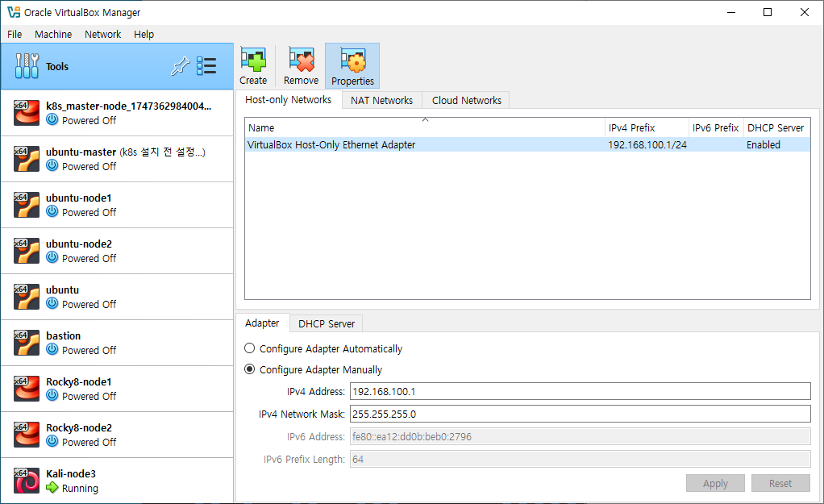Select the ubuntu-node1 VM icon
The height and width of the screenshot is (504, 824).
[x=27, y=205]
